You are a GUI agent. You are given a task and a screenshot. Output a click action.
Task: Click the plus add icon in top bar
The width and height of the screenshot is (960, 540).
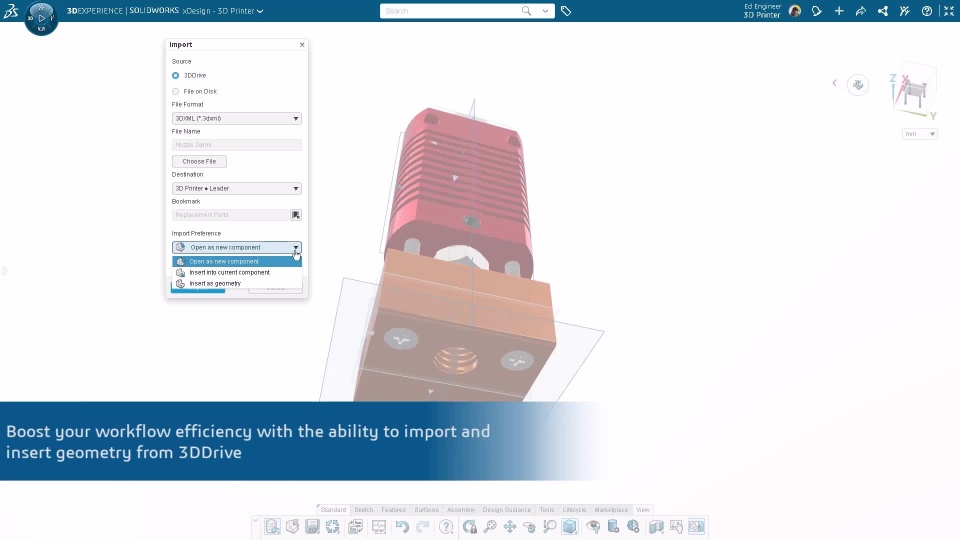click(x=839, y=11)
